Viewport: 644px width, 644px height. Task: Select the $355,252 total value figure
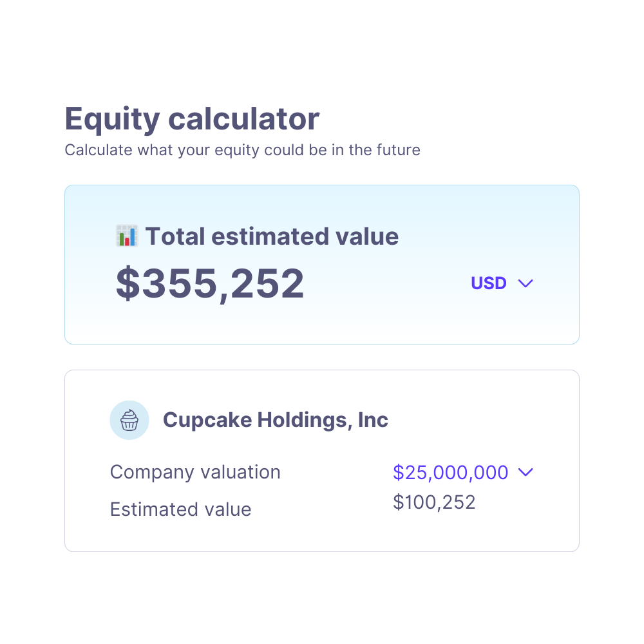tap(211, 283)
